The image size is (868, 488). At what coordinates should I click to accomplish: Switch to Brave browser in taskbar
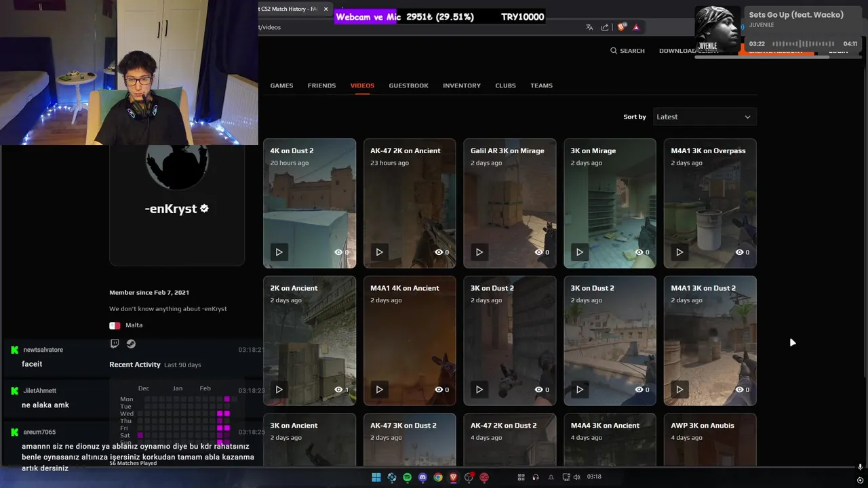pyautogui.click(x=454, y=477)
